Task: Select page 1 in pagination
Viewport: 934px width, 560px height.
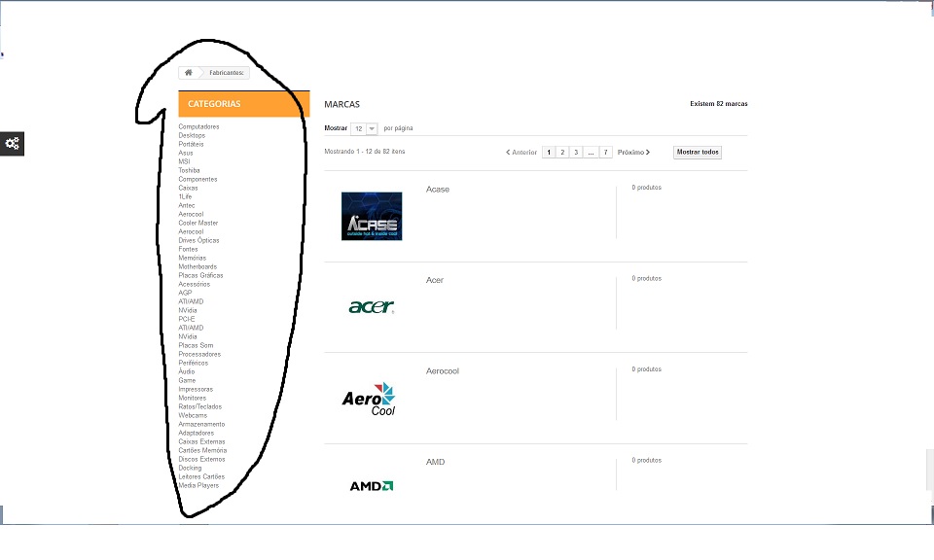Action: (549, 153)
